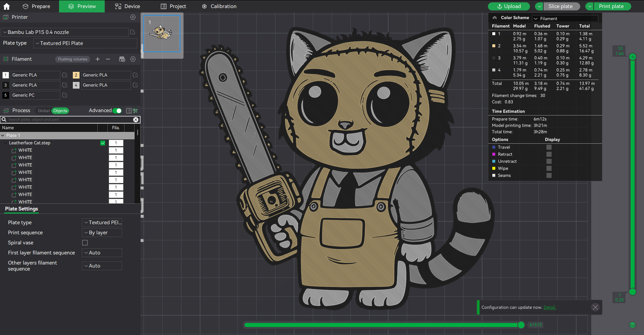Viewport: 644px width, 335px height.
Task: Open First layer filament sequence dropdown
Action: pyautogui.click(x=102, y=253)
